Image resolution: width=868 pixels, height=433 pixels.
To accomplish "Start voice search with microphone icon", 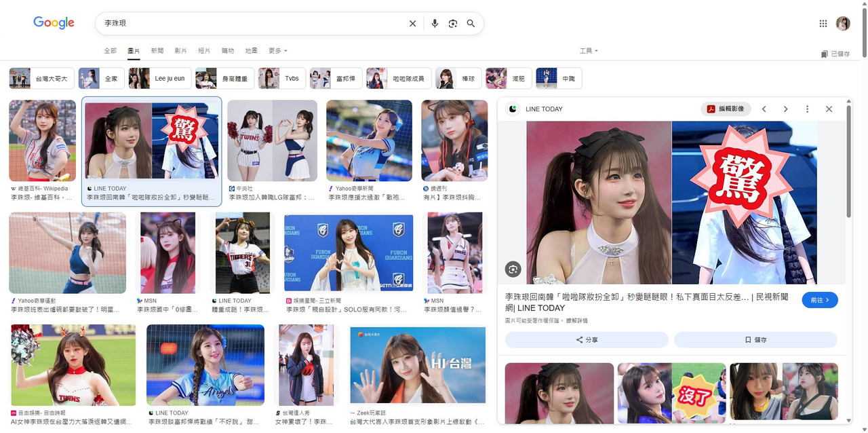I will [x=435, y=24].
